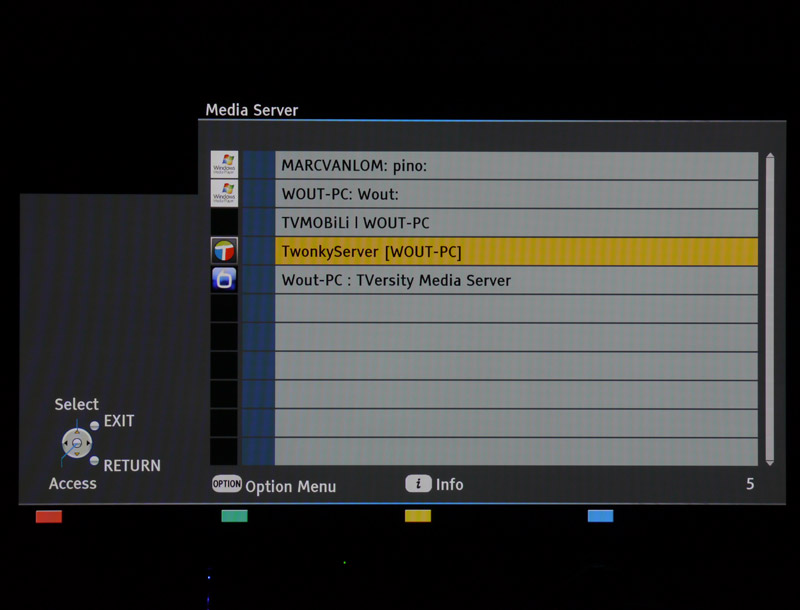Click the Select label
This screenshot has width=800, height=610.
coord(77,404)
